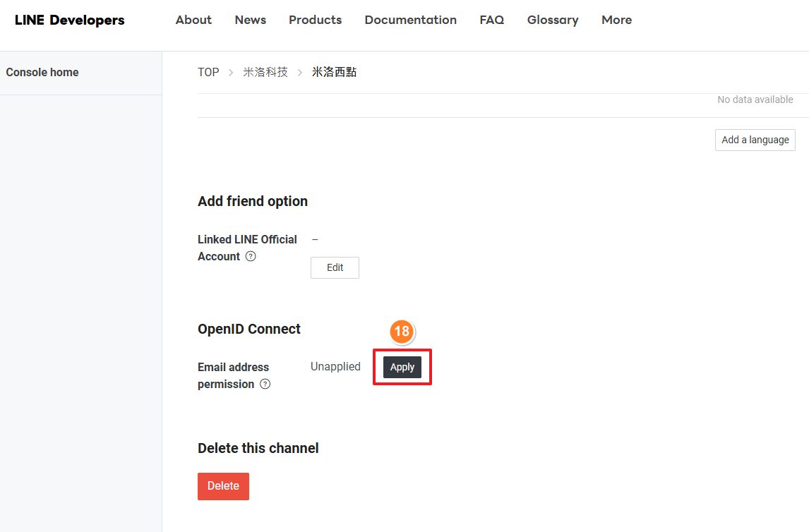The width and height of the screenshot is (809, 532).
Task: Open the About menu
Action: tap(193, 20)
